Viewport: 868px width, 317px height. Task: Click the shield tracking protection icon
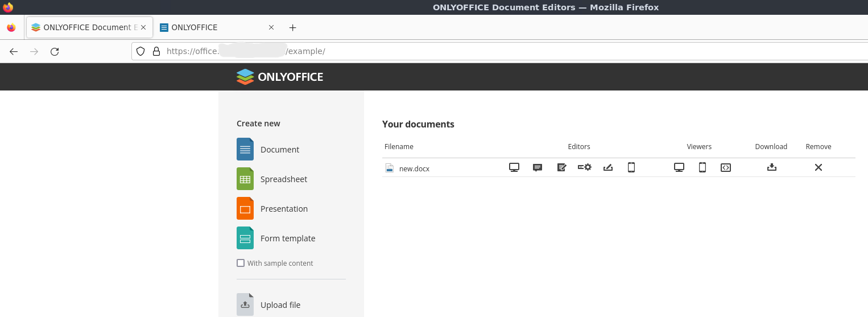point(141,51)
